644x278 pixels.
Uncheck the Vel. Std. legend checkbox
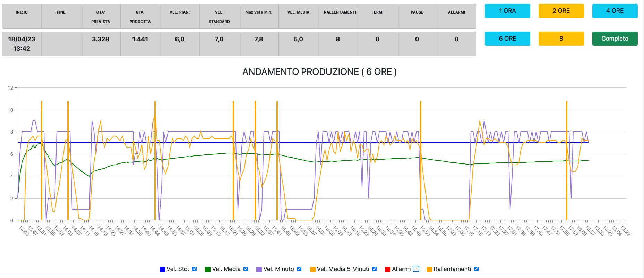[x=195, y=269]
